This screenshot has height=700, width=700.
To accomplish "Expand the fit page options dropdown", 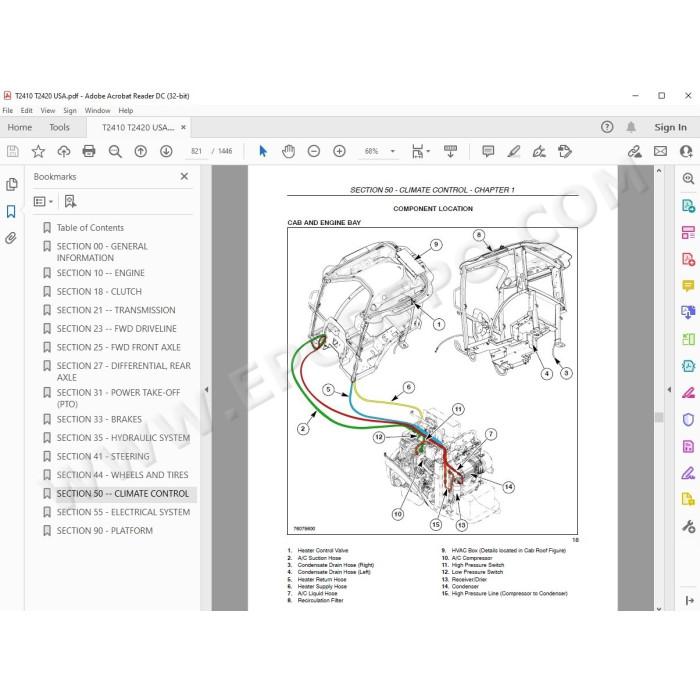I will click(420, 151).
